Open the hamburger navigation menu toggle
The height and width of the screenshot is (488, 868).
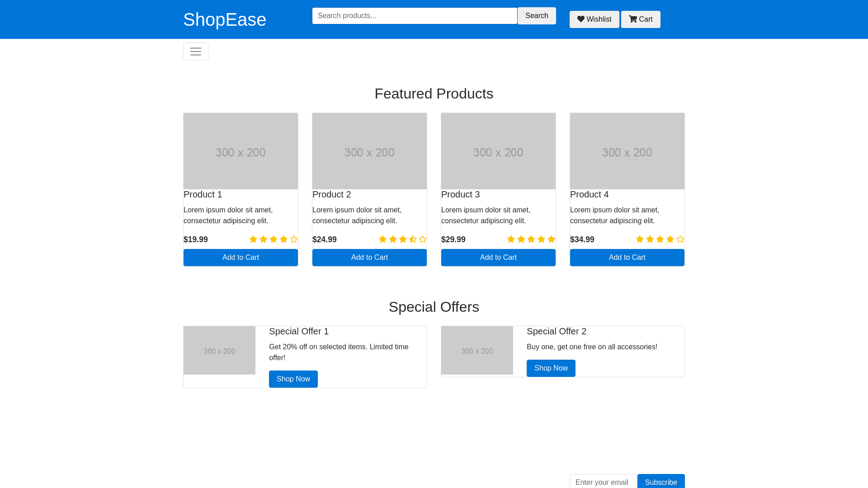tap(195, 52)
